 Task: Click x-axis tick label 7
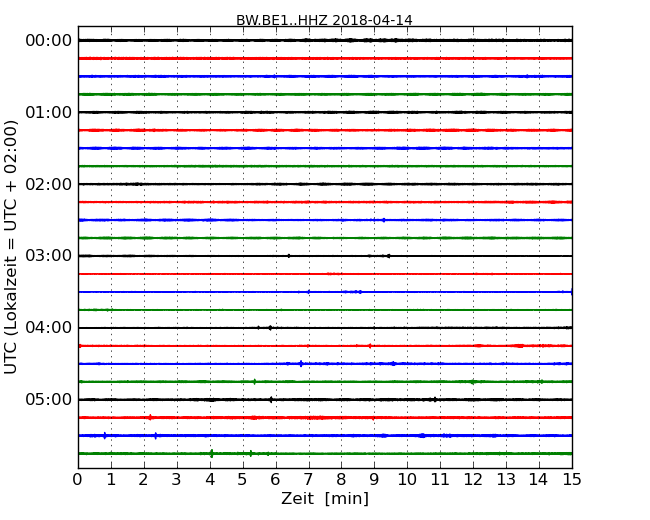[x=308, y=480]
